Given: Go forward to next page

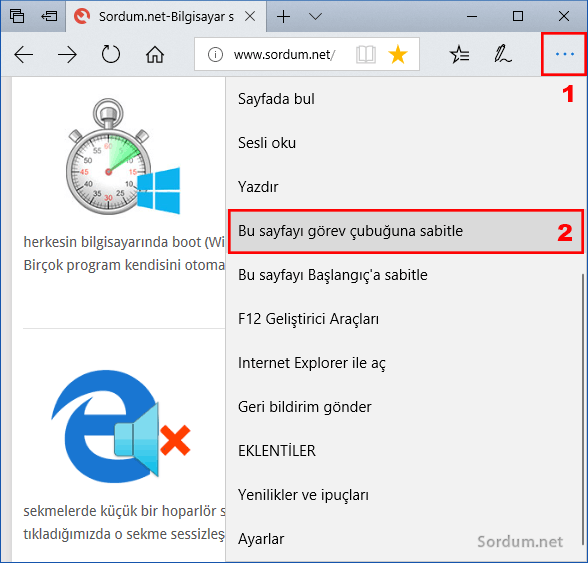Looking at the screenshot, I should pos(67,55).
